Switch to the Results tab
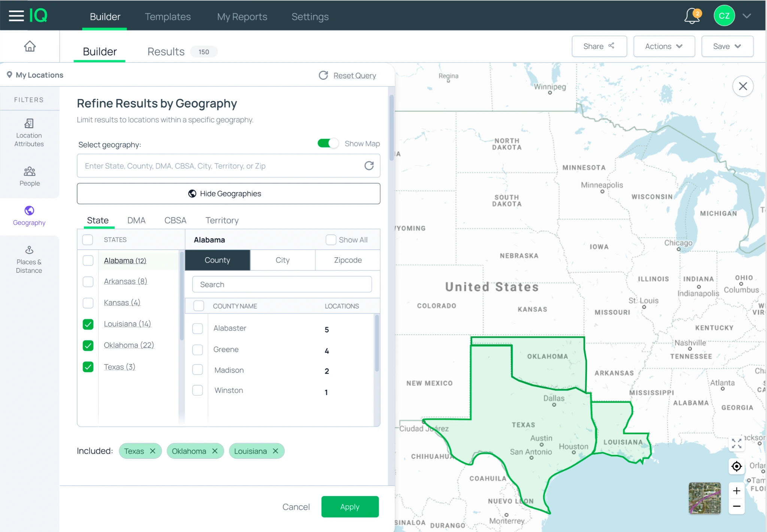The height and width of the screenshot is (532, 767). tap(182, 52)
